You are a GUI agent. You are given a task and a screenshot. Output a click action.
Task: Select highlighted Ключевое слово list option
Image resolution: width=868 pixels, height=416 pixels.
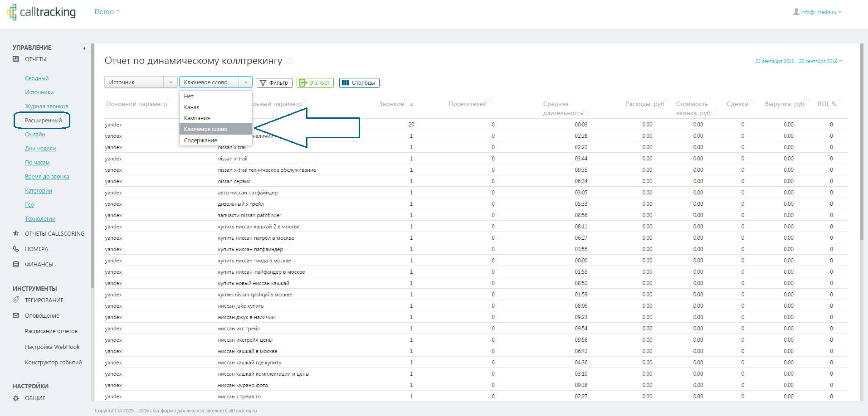tap(216, 129)
